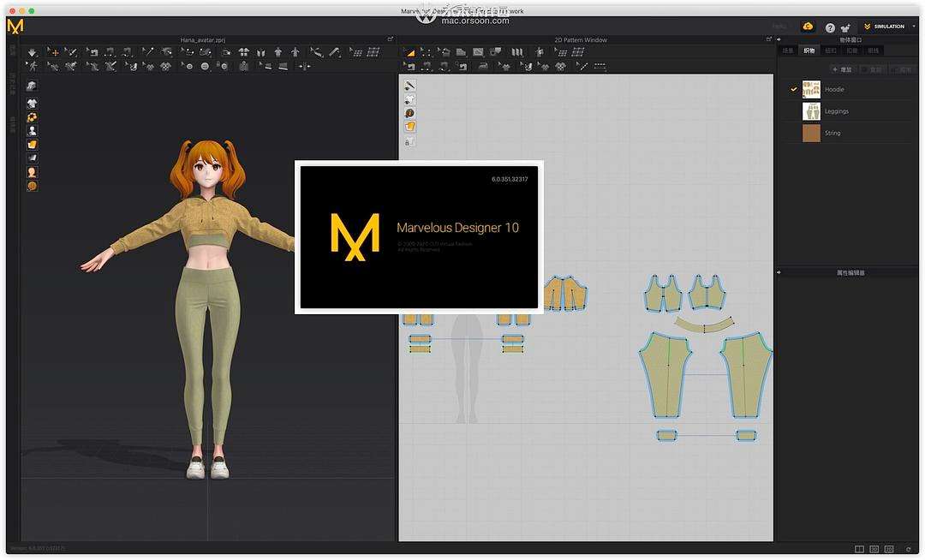Image resolution: width=925 pixels, height=560 pixels.
Task: Click the pleats fold icon in the 2D toolbar
Action: tap(517, 52)
